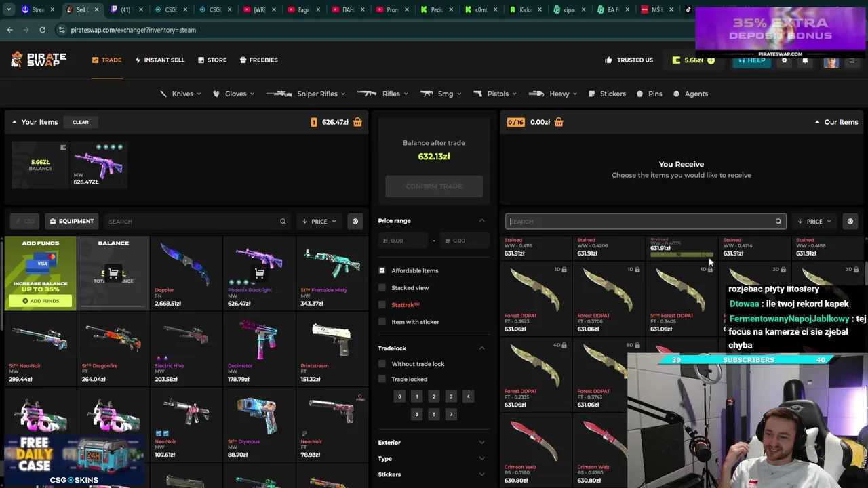Select the Electric Hive item
Image resolution: width=868 pixels, height=488 pixels.
coord(186,349)
